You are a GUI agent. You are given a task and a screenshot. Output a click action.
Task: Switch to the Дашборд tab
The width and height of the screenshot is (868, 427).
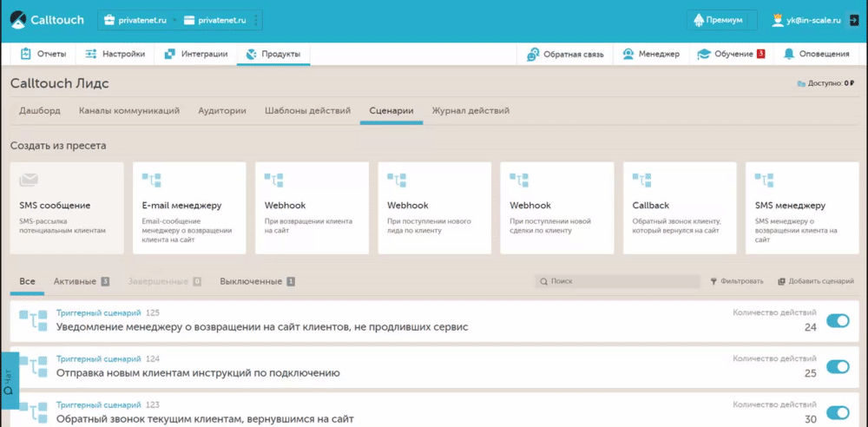click(40, 111)
